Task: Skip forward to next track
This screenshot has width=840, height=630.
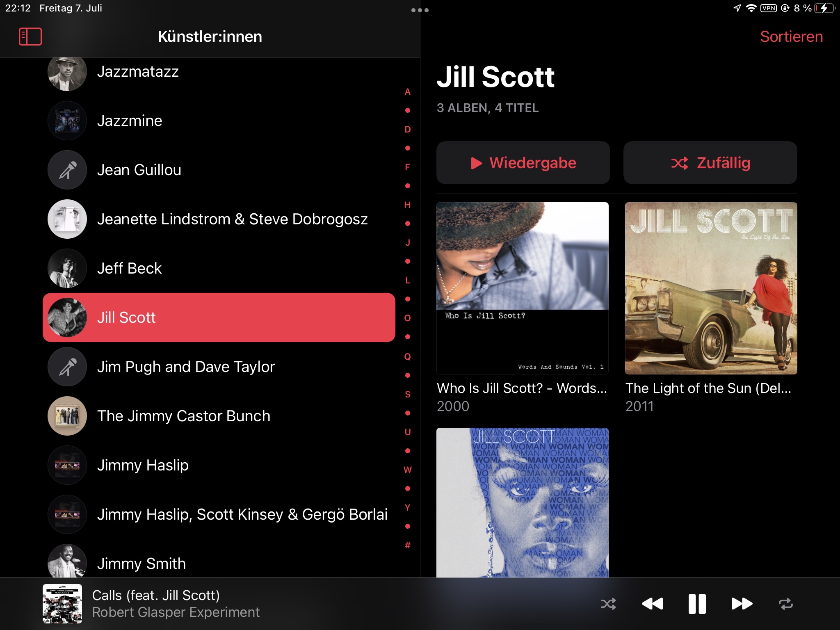Action: click(742, 604)
